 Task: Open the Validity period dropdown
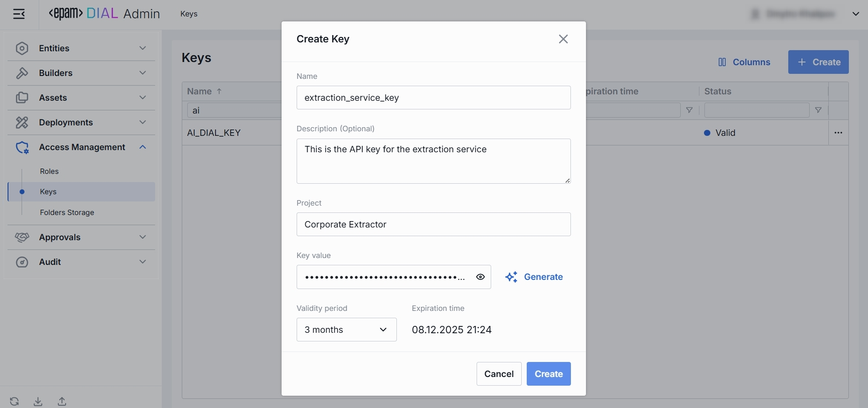pos(346,330)
